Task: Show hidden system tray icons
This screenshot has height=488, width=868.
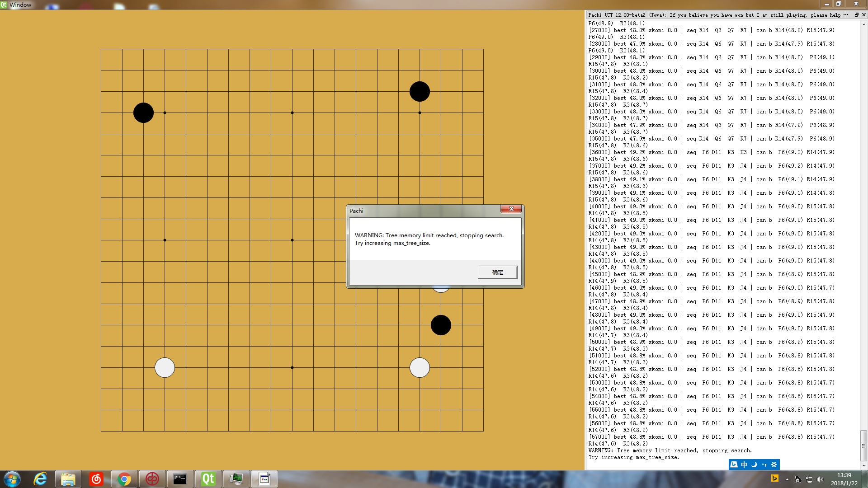Action: 787,479
